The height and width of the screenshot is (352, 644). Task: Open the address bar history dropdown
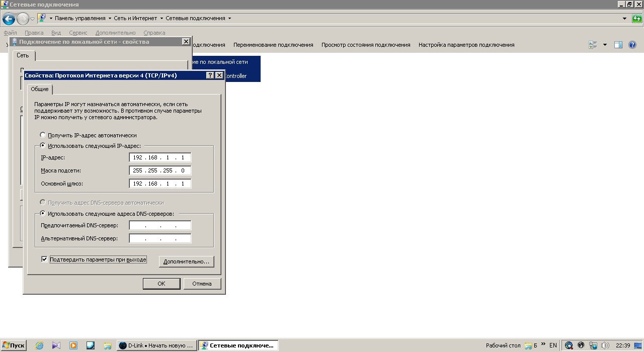624,19
